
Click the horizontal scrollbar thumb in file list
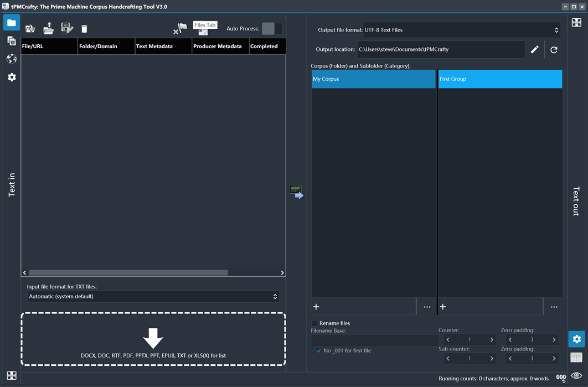128,272
